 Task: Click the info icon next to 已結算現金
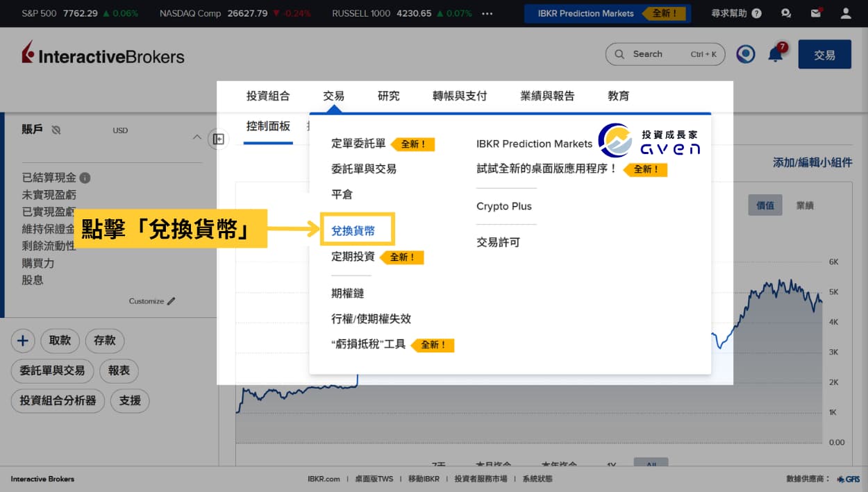85,178
